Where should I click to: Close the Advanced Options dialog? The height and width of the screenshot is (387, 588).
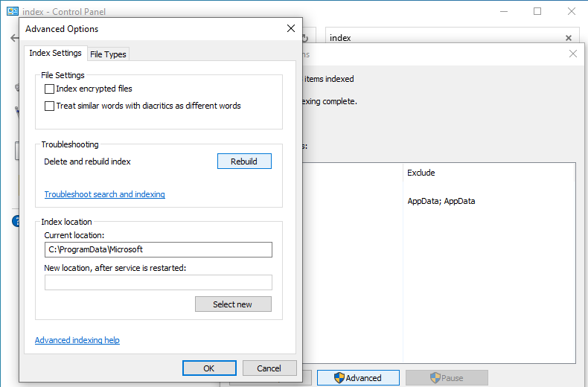pos(291,29)
